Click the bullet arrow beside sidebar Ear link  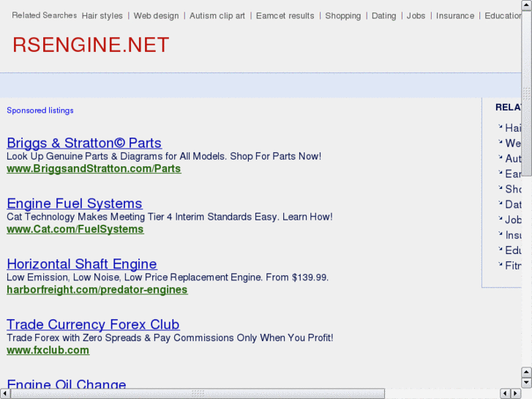(x=500, y=173)
